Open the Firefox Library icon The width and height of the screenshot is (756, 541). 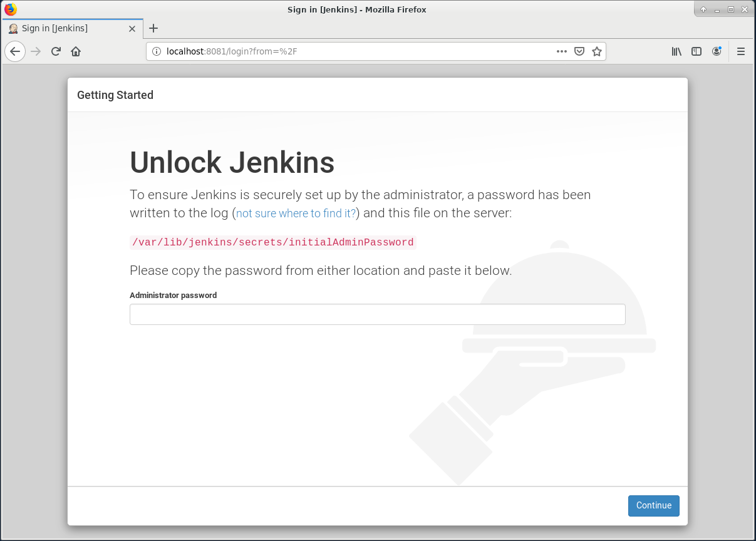[x=676, y=51]
